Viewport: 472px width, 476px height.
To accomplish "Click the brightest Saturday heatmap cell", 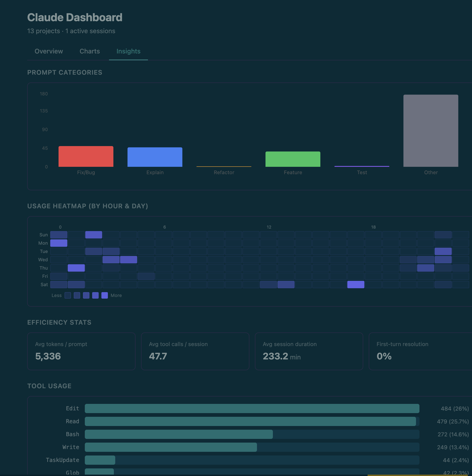I will [356, 284].
